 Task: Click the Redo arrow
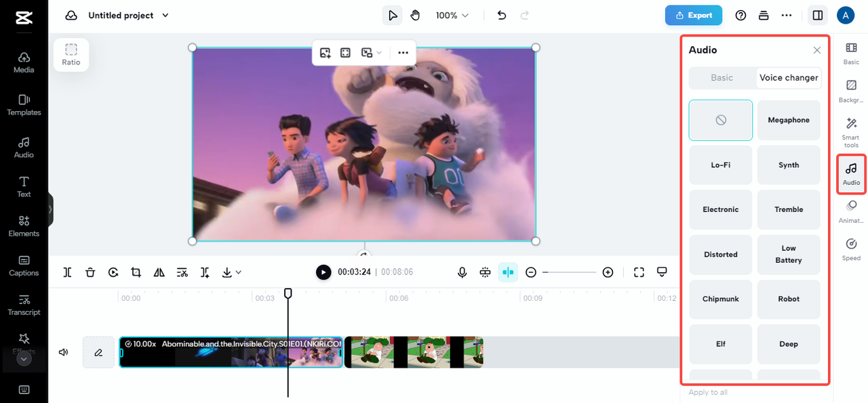(524, 15)
